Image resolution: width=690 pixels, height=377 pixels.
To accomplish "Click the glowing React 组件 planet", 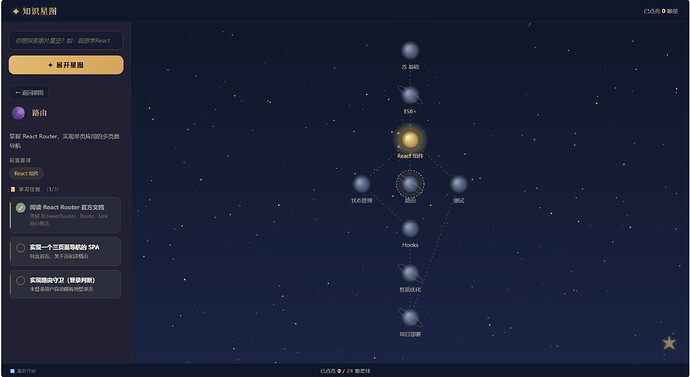I will pos(410,139).
